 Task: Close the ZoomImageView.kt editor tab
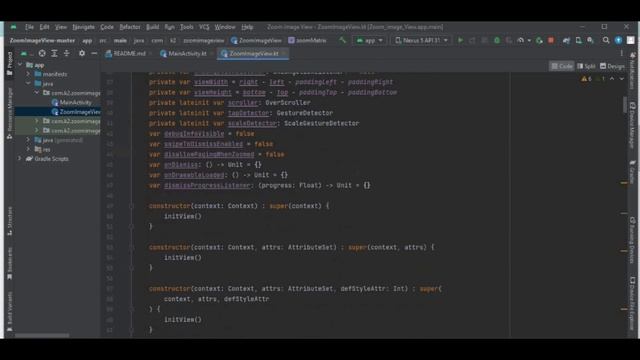[284, 53]
